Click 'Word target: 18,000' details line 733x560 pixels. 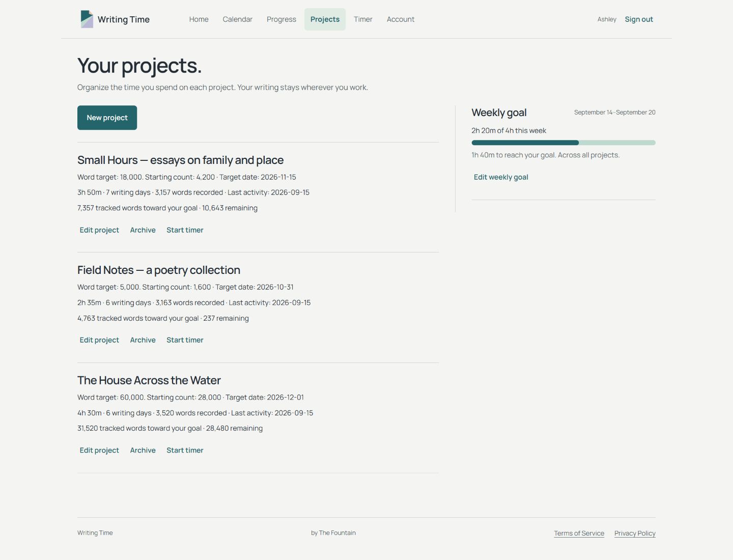(x=187, y=177)
